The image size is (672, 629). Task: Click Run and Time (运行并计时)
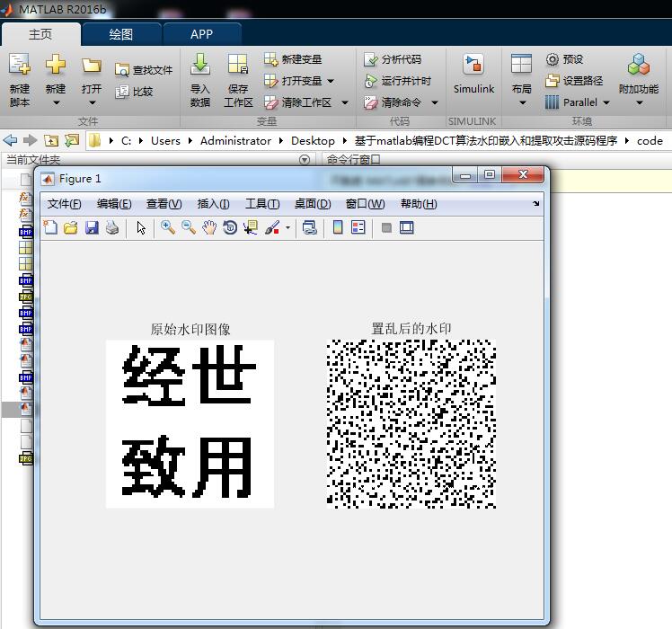tap(397, 81)
